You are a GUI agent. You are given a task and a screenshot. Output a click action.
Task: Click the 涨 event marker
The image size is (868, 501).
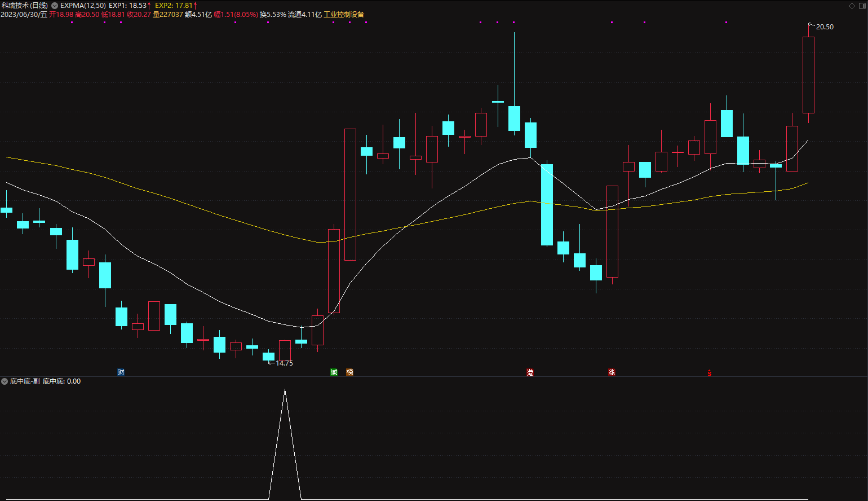point(612,372)
